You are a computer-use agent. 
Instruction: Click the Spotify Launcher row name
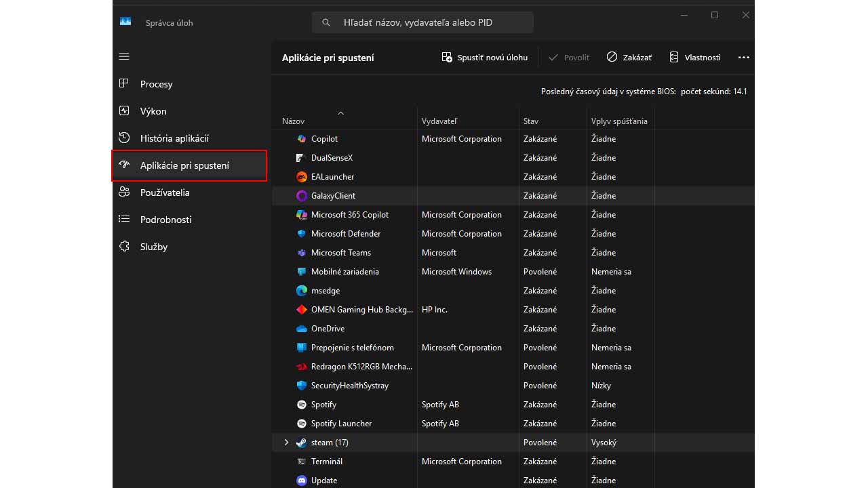tap(341, 424)
